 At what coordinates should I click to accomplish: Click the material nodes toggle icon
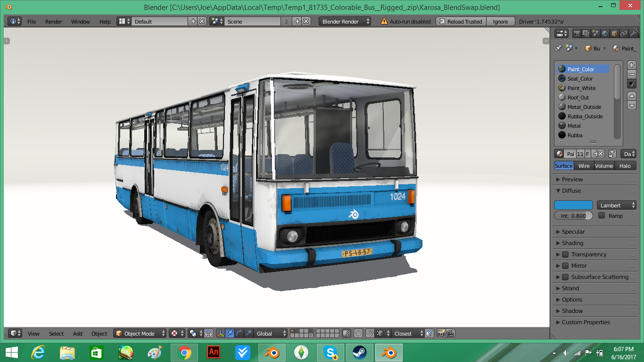click(612, 154)
